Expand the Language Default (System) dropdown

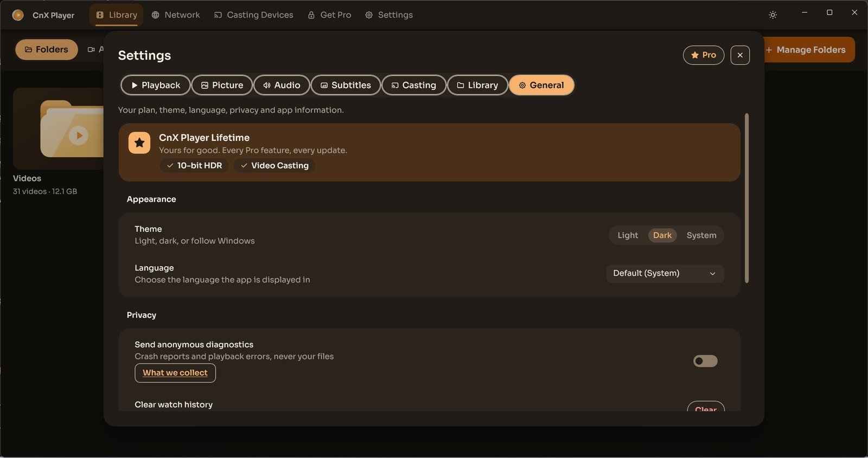click(665, 274)
